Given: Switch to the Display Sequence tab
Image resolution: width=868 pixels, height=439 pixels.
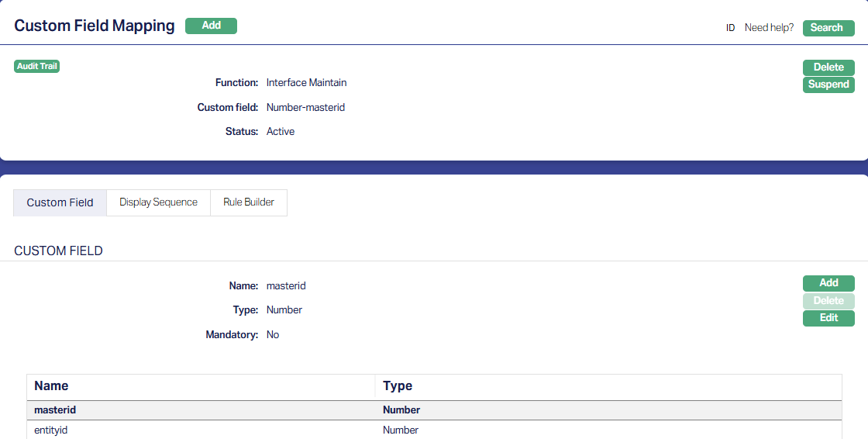Looking at the screenshot, I should click(158, 202).
